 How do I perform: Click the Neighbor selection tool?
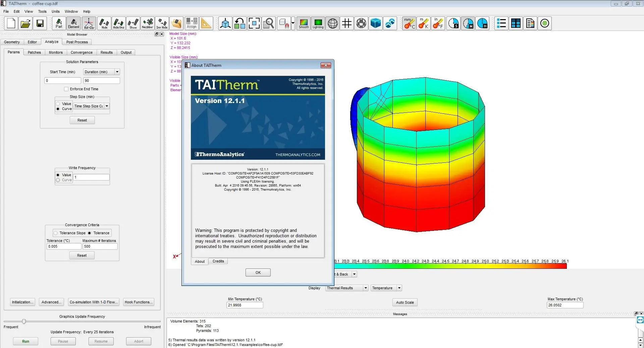(148, 23)
